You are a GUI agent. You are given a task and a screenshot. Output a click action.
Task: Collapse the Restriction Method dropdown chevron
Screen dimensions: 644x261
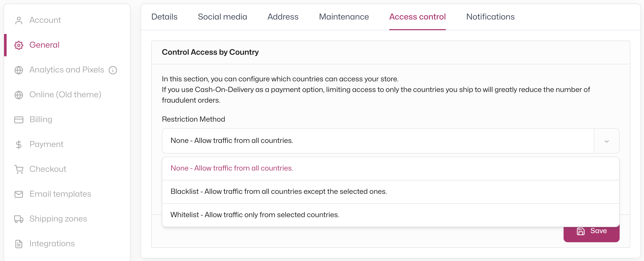pyautogui.click(x=607, y=141)
